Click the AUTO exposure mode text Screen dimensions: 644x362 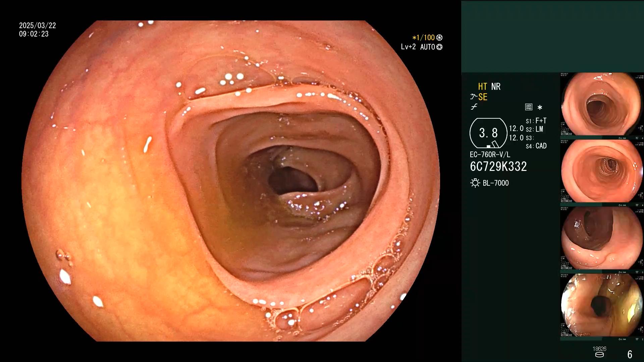[427, 47]
